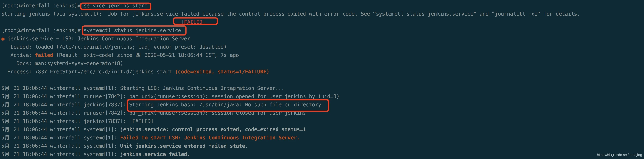The image size is (644, 159).
Task: Click 'jenkins.service failed.' last log line
Action: pos(155,154)
